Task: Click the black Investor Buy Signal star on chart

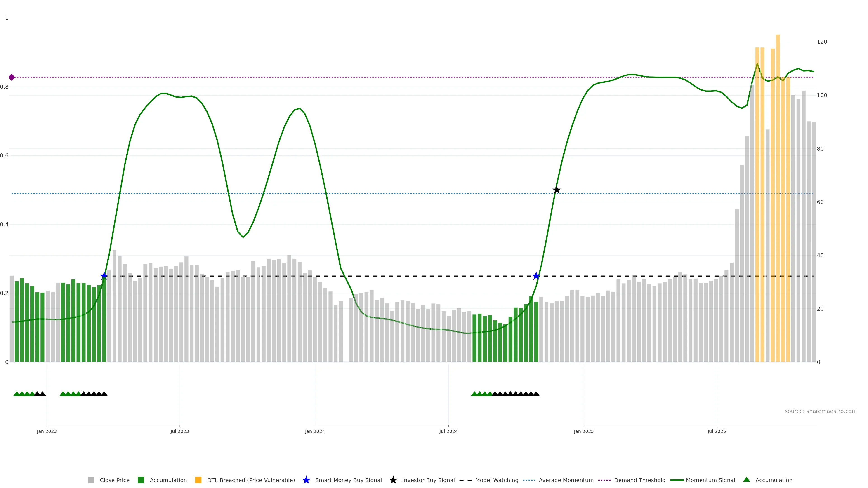Action: (x=557, y=190)
